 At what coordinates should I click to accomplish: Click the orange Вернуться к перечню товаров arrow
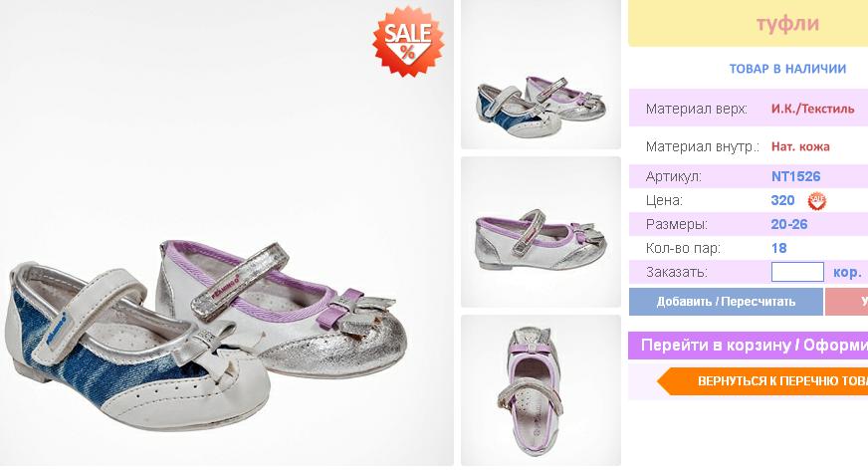tap(762, 381)
